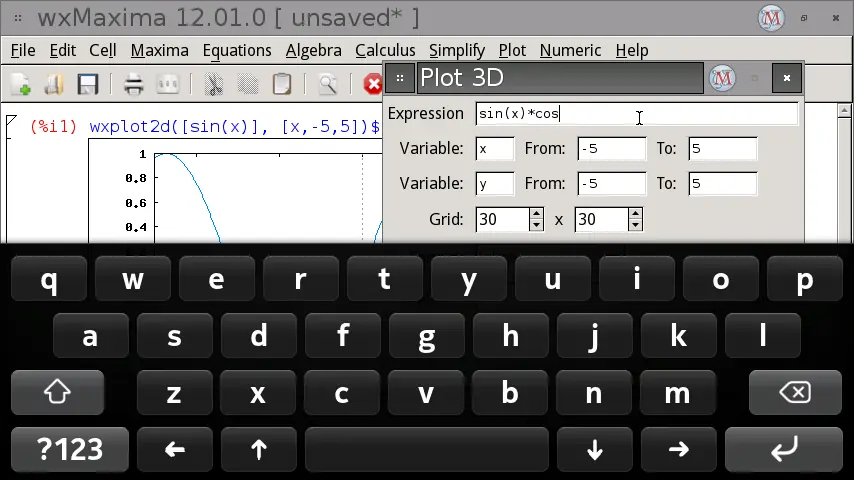Save document with floppy disk icon
The image size is (854, 480).
click(88, 84)
